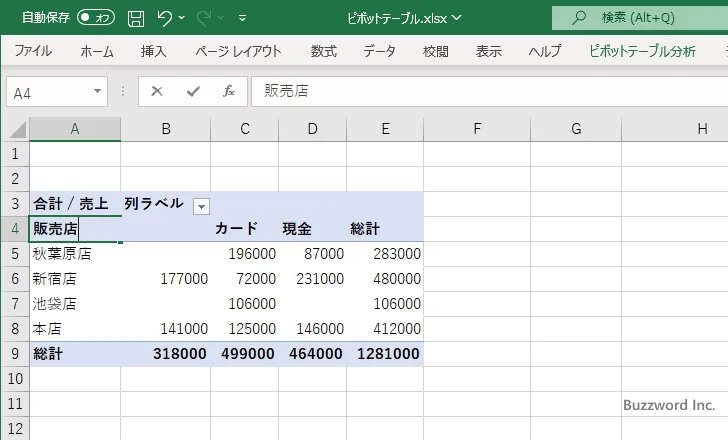Switch to the 挿入 tab
This screenshot has width=728, height=440.
[154, 51]
